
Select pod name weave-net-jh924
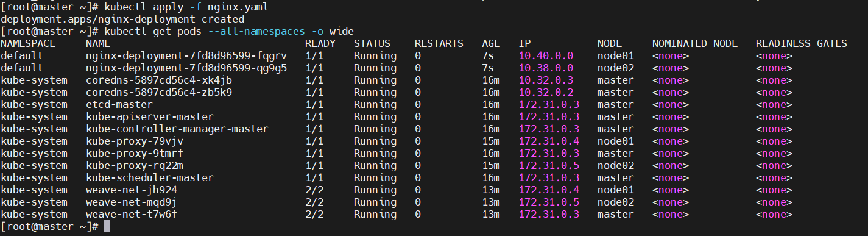tap(132, 190)
